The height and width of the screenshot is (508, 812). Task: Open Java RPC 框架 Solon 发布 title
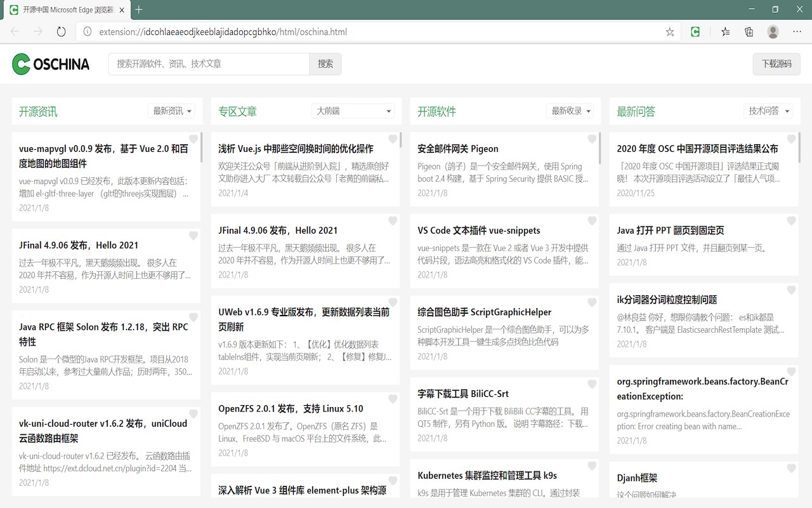point(103,334)
